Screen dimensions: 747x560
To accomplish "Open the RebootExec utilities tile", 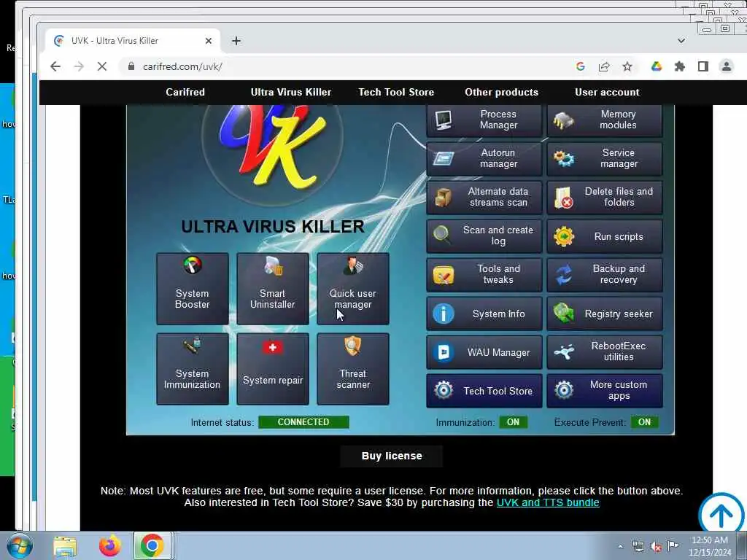I will click(605, 352).
